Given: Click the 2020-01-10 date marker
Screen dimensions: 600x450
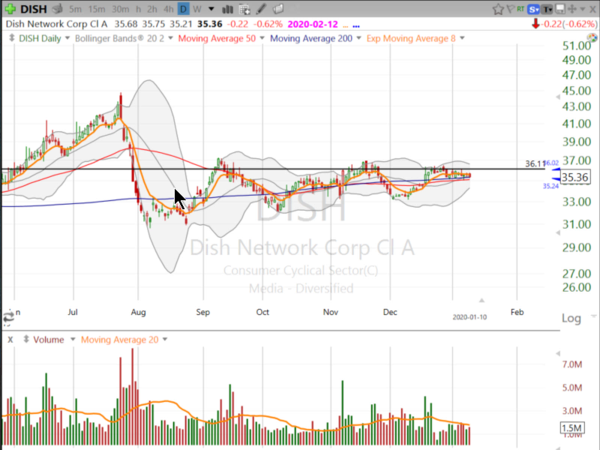Looking at the screenshot, I should pyautogui.click(x=470, y=317).
